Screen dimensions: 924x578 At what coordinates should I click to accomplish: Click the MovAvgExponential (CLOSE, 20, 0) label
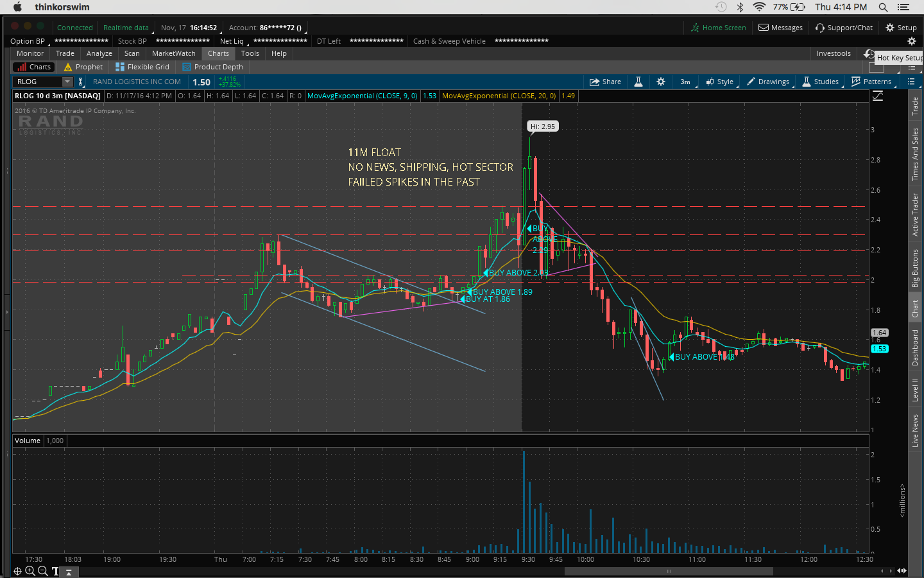[x=499, y=96]
